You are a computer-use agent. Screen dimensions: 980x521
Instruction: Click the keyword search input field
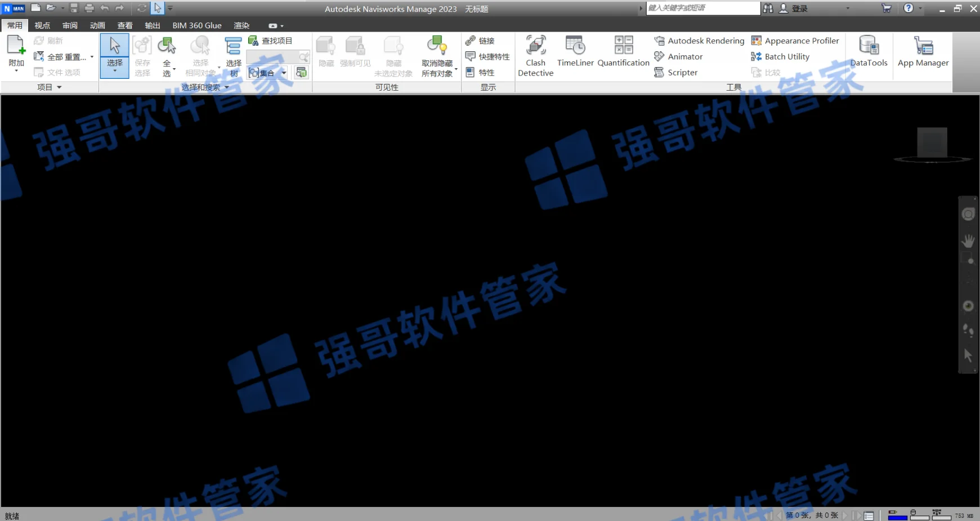click(x=702, y=8)
